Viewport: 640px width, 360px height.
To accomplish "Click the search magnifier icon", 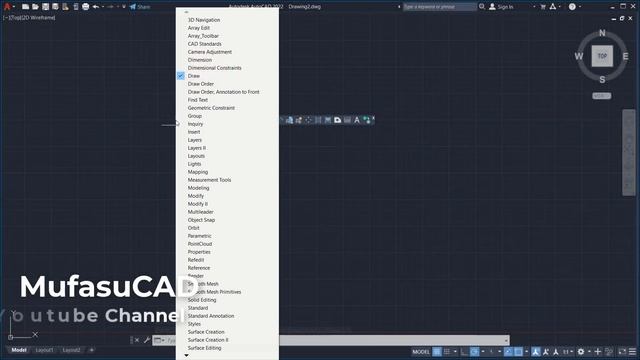I will click(482, 7).
